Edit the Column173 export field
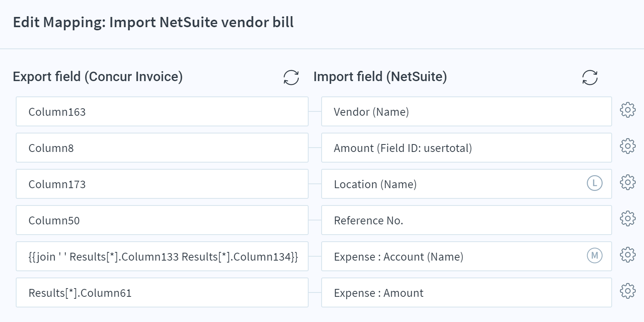The width and height of the screenshot is (644, 322). [x=162, y=184]
